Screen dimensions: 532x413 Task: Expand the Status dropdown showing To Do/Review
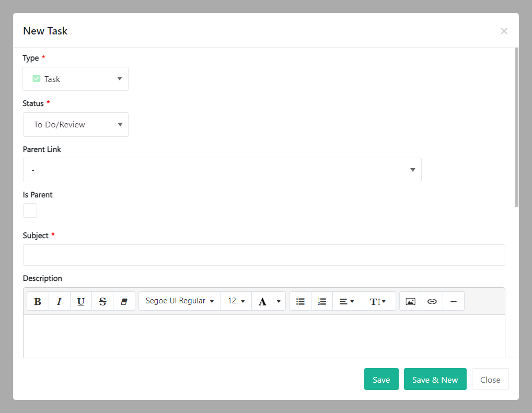pyautogui.click(x=76, y=124)
